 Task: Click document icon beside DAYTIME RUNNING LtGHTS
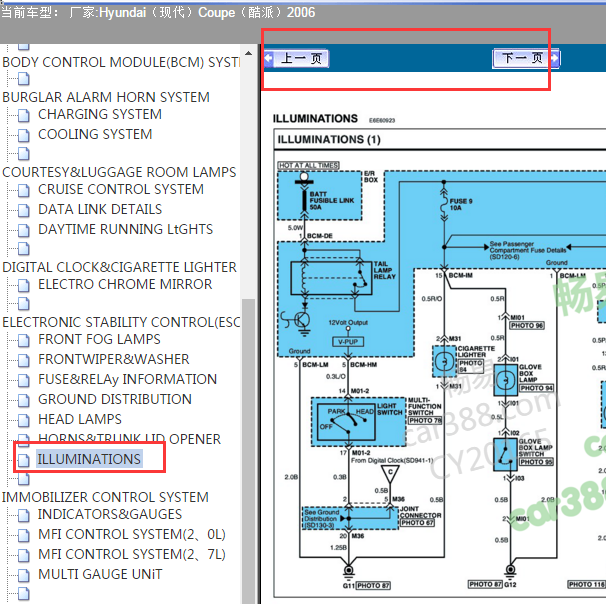(x=24, y=230)
